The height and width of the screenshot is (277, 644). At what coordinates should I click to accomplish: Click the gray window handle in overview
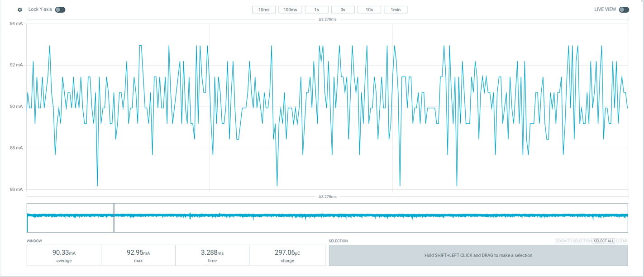[x=114, y=218]
